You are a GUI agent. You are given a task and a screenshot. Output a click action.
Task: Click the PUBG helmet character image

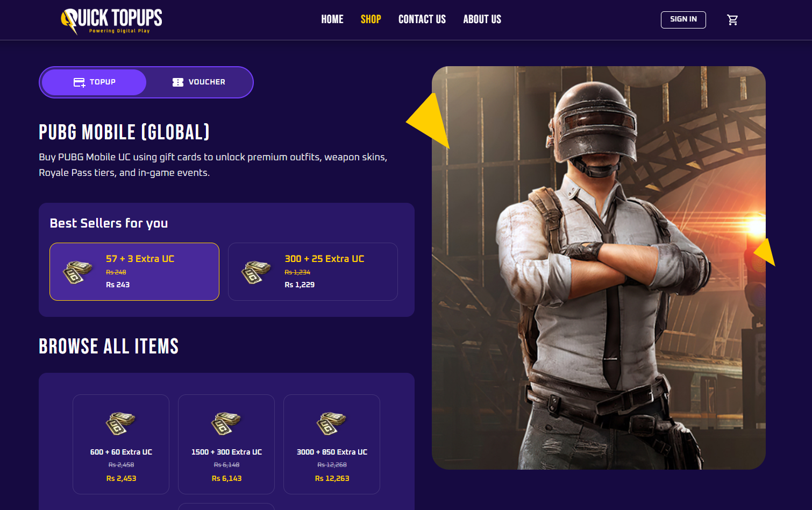(599, 268)
